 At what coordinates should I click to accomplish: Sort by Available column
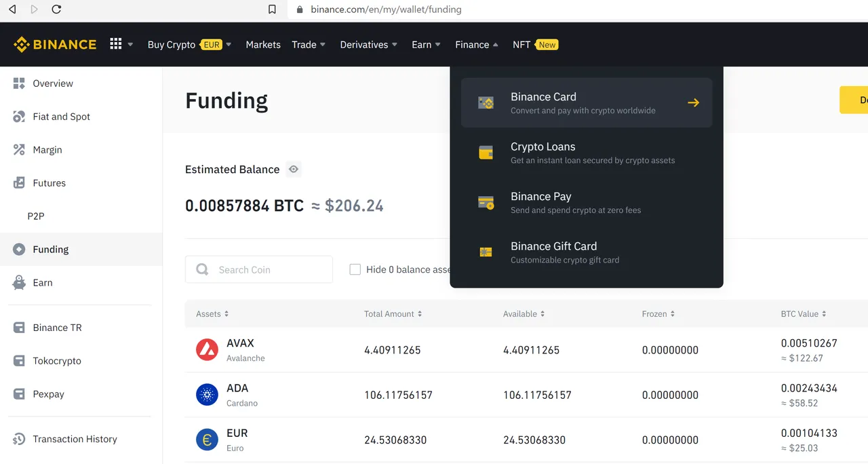[524, 314]
